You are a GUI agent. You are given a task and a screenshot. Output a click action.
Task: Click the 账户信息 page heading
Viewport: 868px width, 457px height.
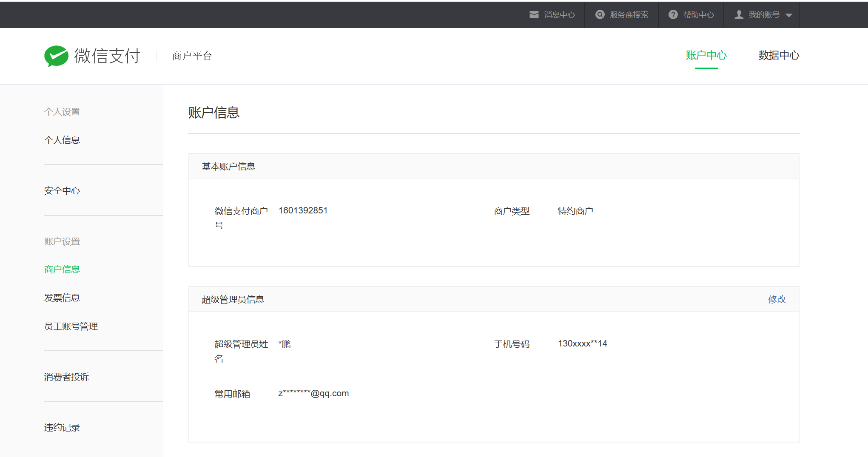coord(214,113)
